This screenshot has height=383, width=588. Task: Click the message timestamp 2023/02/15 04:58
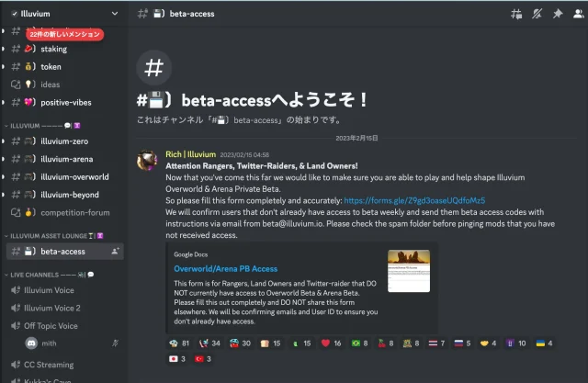point(244,155)
